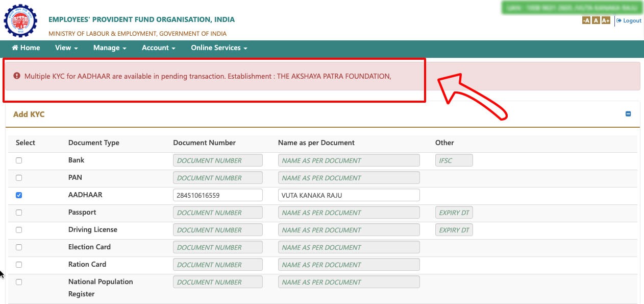The width and height of the screenshot is (644, 304).
Task: Click the Bank IFSC field
Action: click(454, 160)
